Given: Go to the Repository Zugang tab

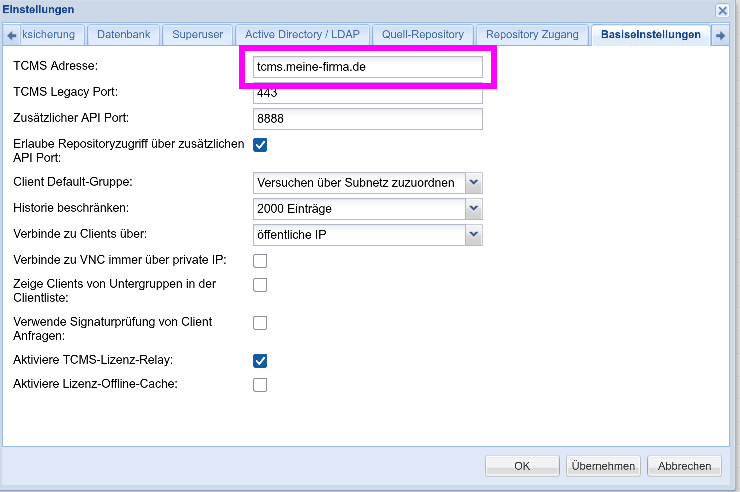Looking at the screenshot, I should click(532, 34).
